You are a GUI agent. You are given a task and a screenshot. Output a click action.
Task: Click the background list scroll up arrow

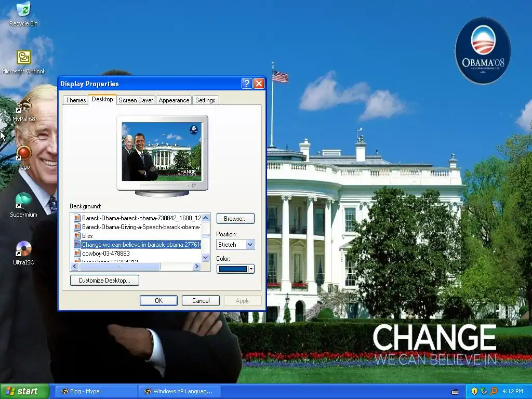(206, 218)
